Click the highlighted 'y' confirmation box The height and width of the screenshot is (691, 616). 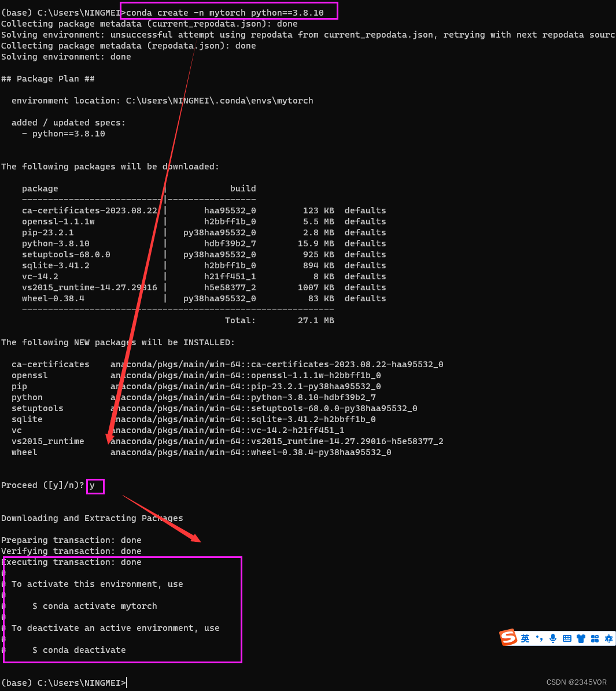point(95,486)
